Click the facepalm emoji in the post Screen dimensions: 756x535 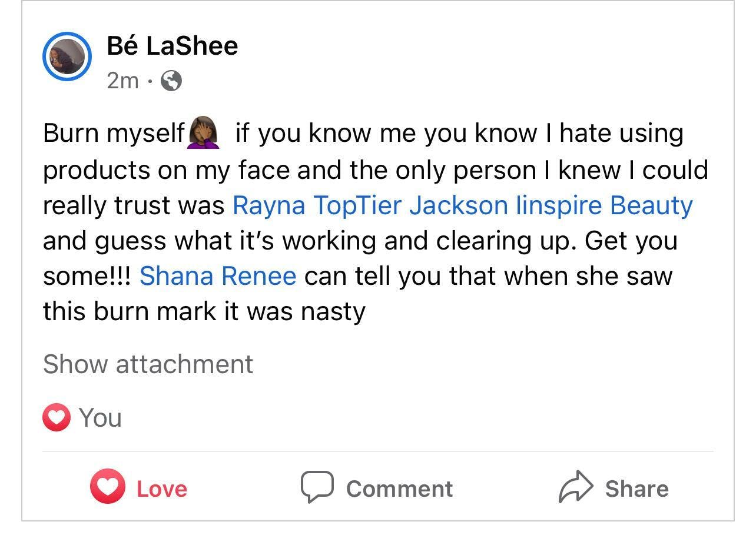[x=204, y=132]
